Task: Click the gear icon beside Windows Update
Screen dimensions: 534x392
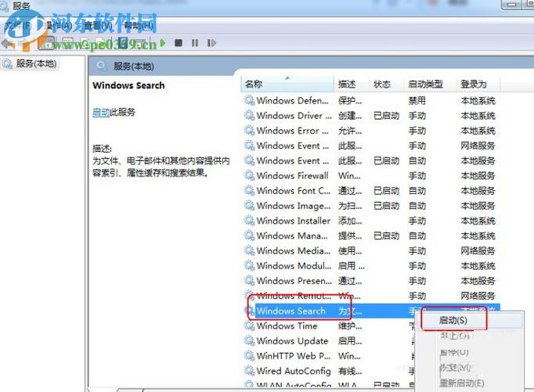Action: click(x=249, y=341)
